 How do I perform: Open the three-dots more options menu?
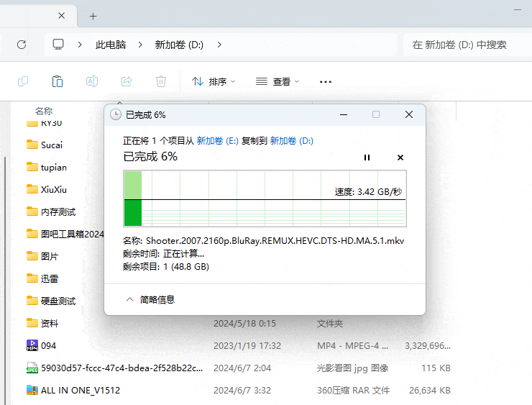point(326,82)
